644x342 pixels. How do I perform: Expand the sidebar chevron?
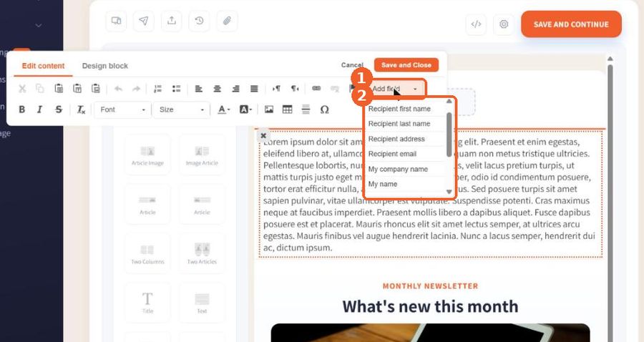click(38, 26)
